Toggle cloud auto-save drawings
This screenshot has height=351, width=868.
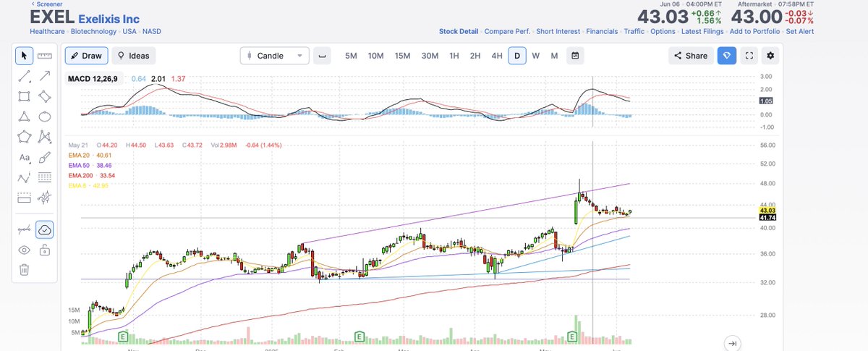click(x=45, y=230)
